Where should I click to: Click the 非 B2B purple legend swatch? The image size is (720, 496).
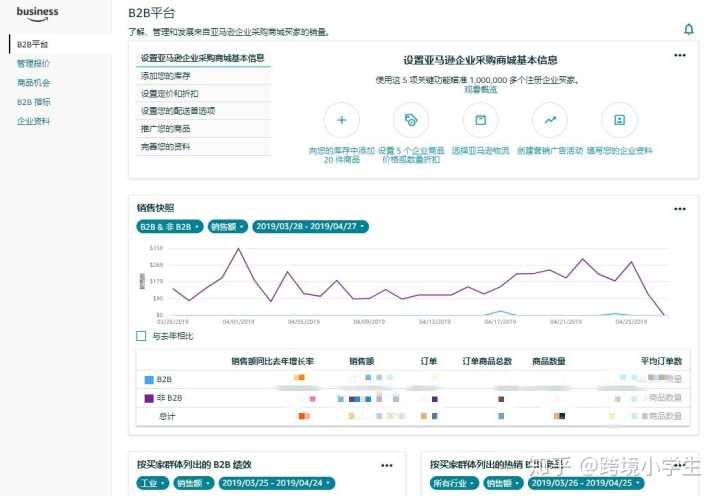pyautogui.click(x=150, y=398)
